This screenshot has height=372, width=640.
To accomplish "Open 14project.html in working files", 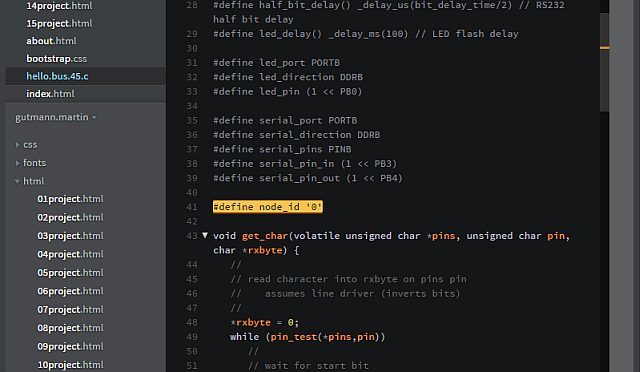I will coord(59,6).
